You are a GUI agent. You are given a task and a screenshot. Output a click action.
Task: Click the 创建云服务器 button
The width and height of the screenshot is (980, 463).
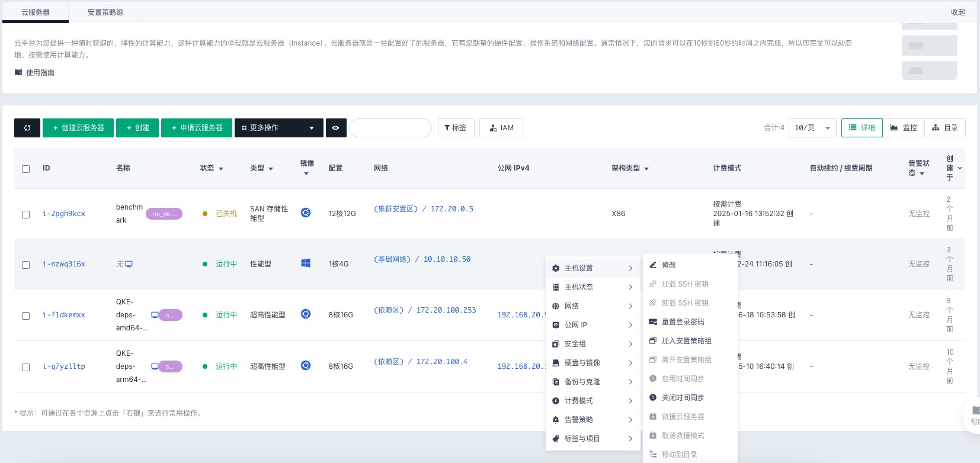pos(78,128)
